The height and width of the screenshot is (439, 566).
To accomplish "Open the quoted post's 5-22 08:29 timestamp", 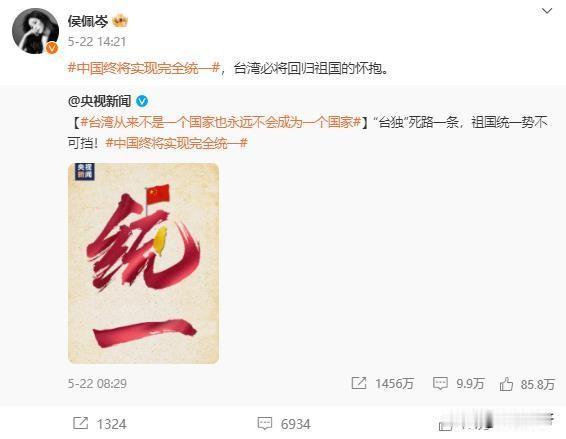I will click(97, 383).
